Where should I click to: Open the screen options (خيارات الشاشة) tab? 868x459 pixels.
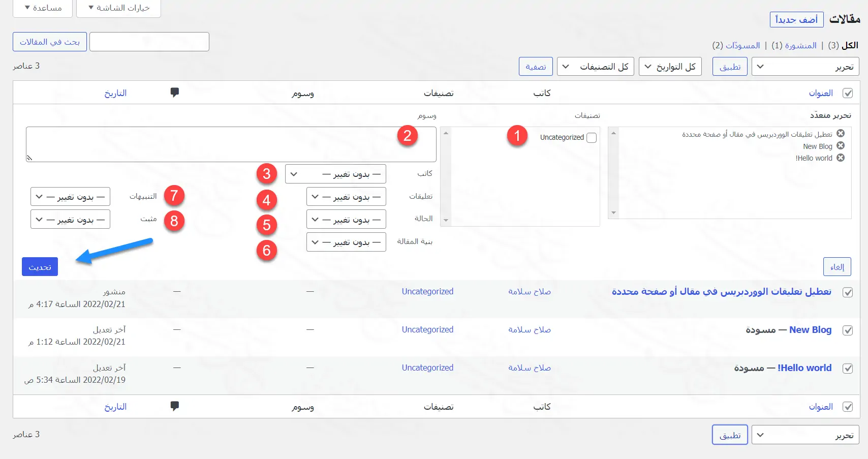pyautogui.click(x=119, y=8)
